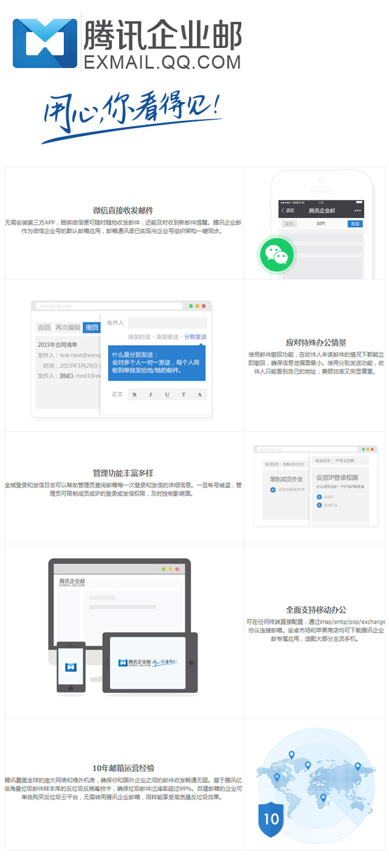Click the 分别发送 link
This screenshot has width=389, height=868.
(195, 337)
